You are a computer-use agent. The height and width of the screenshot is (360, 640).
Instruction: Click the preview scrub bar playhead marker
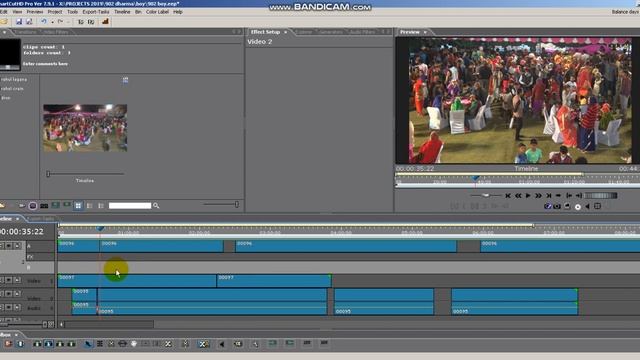click(x=475, y=178)
